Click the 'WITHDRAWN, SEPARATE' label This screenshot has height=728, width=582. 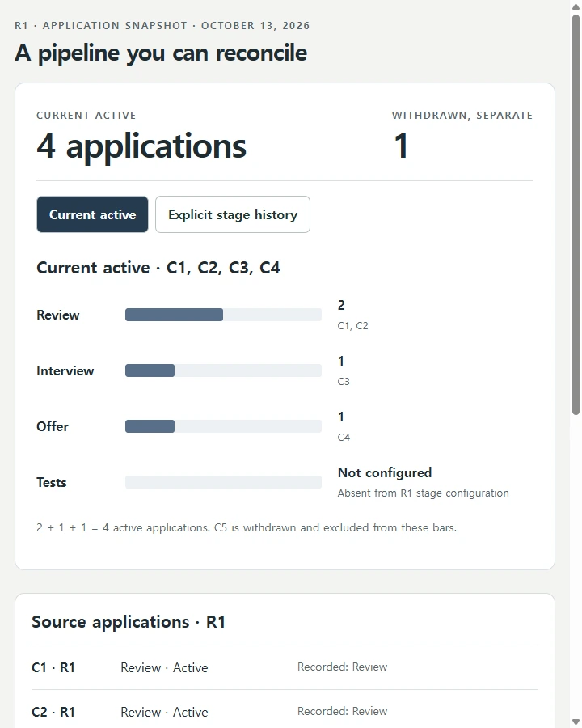[462, 116]
